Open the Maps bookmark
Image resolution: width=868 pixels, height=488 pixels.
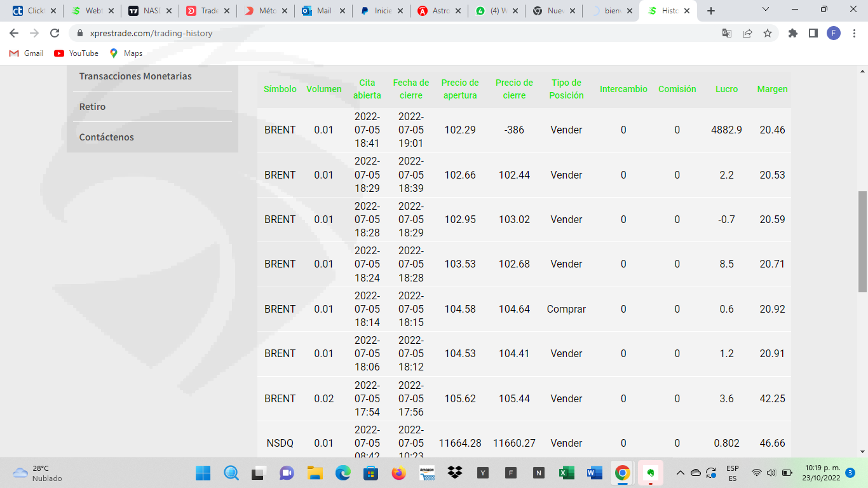(126, 53)
